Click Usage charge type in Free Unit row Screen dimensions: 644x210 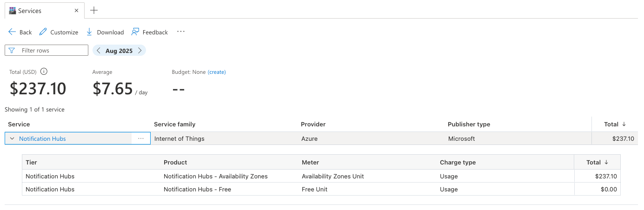(x=449, y=189)
